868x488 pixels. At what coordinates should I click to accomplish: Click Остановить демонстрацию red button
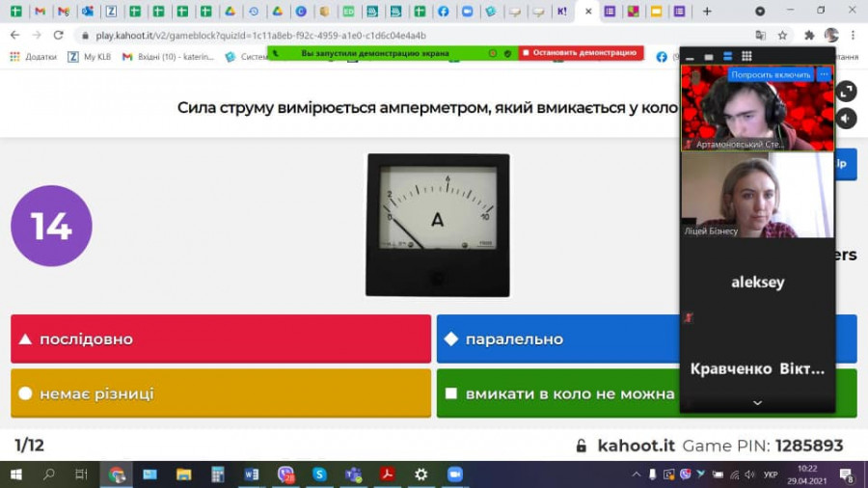coord(581,53)
